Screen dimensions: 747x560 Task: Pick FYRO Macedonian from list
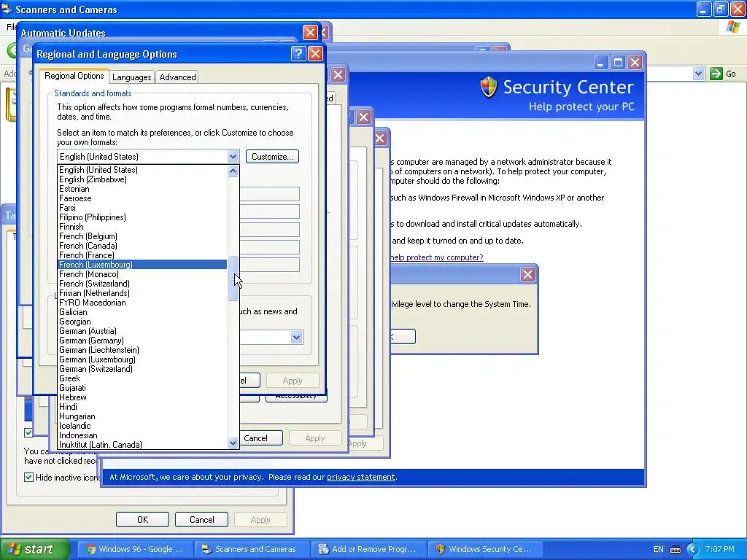(142, 303)
